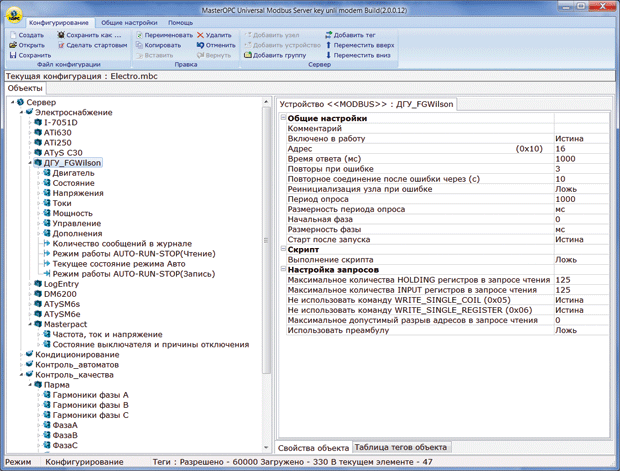Switch to Свойства объекта tab
This screenshot has height=471, width=620.
point(313,448)
